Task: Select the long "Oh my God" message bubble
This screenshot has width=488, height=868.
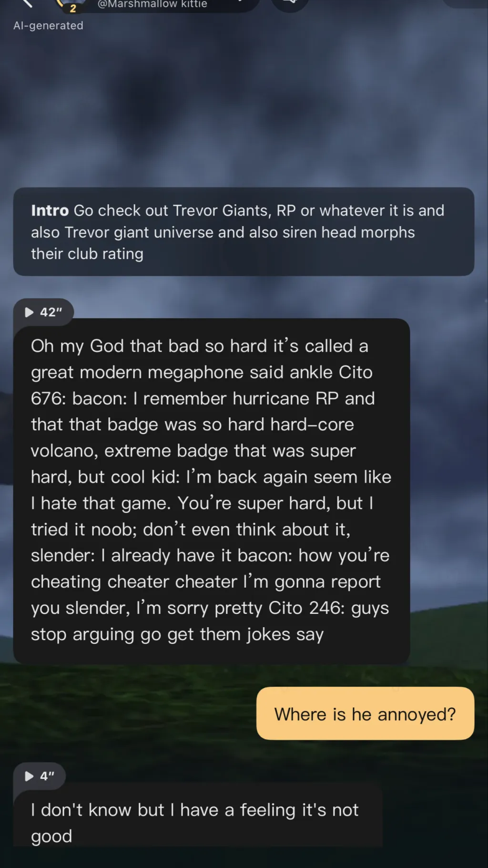Action: [211, 490]
